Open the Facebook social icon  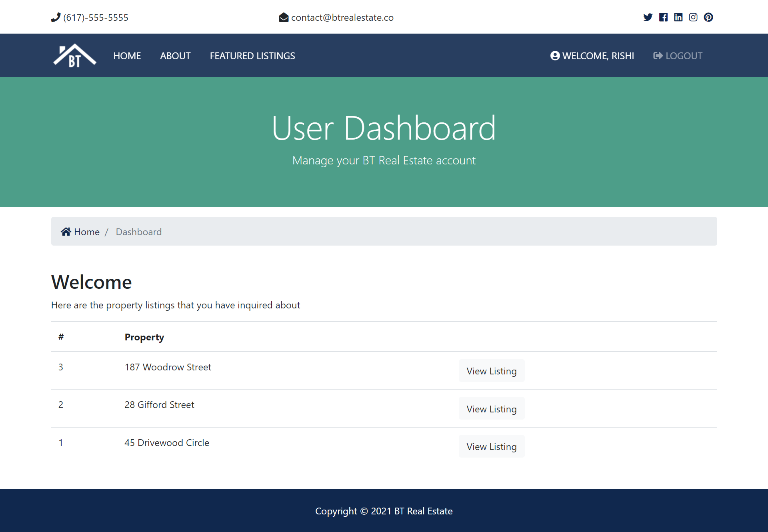[x=663, y=17]
